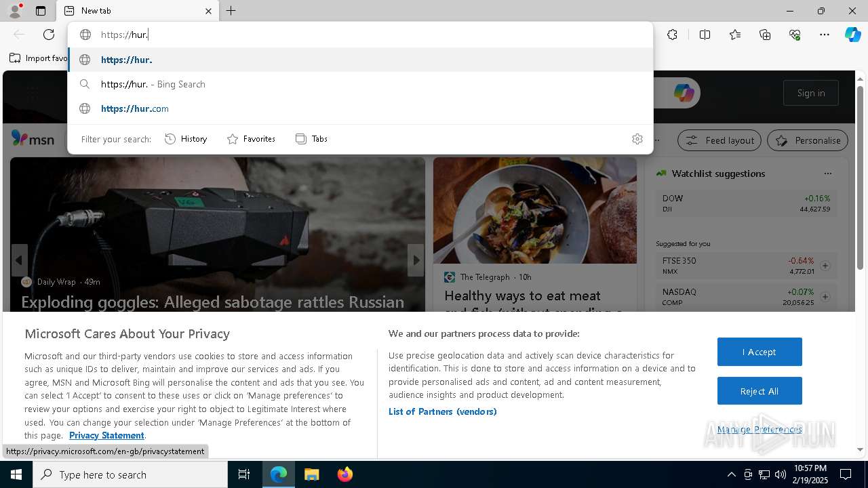Viewport: 868px width, 488px height.
Task: Click the Copilot icon in search box
Action: point(684,93)
